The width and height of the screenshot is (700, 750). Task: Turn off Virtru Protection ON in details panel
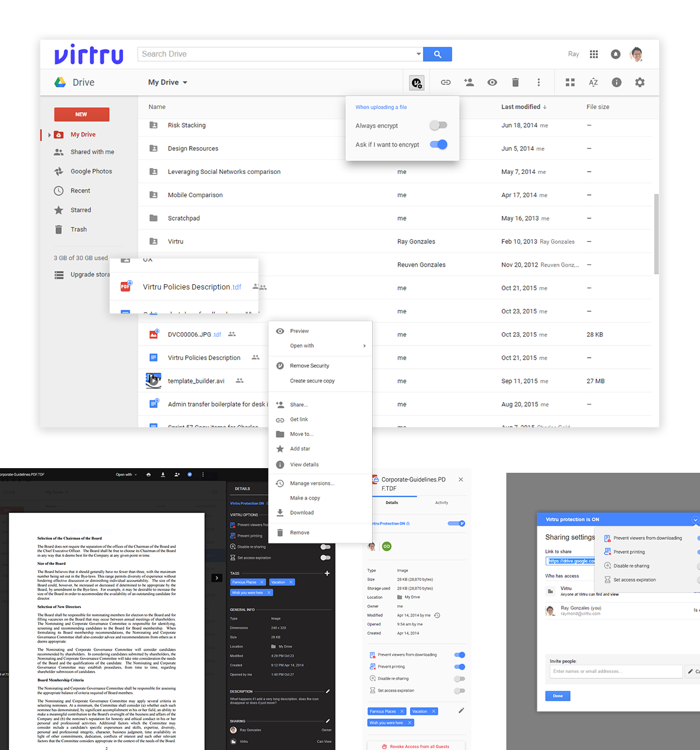click(457, 524)
